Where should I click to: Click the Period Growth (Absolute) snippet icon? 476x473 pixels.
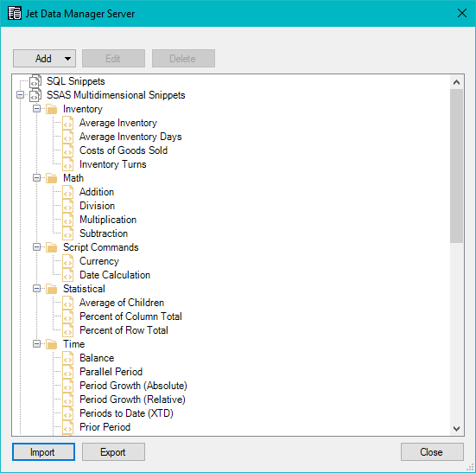[x=68, y=386]
